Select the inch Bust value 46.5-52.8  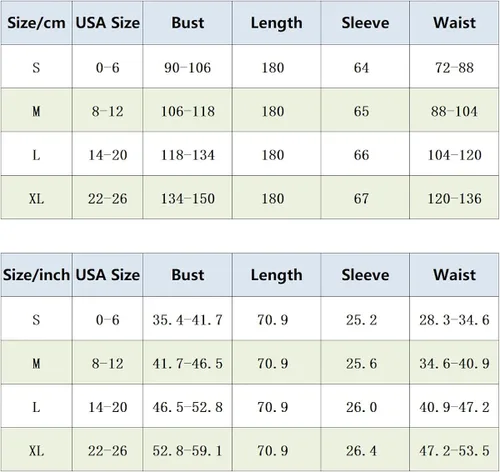[188, 407]
